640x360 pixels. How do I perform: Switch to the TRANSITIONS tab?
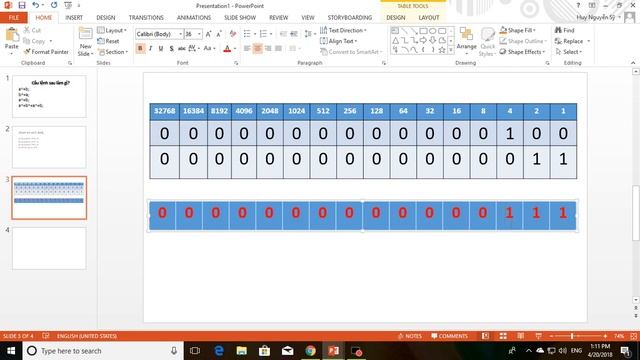146,18
